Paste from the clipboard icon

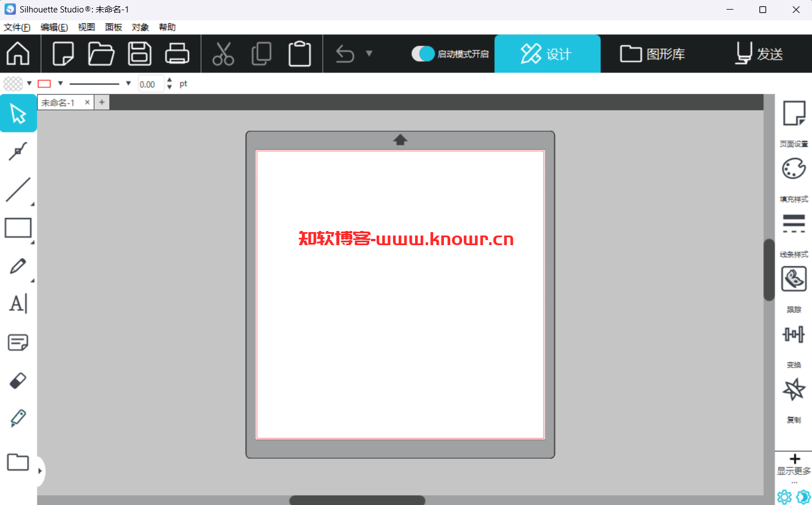pyautogui.click(x=300, y=54)
